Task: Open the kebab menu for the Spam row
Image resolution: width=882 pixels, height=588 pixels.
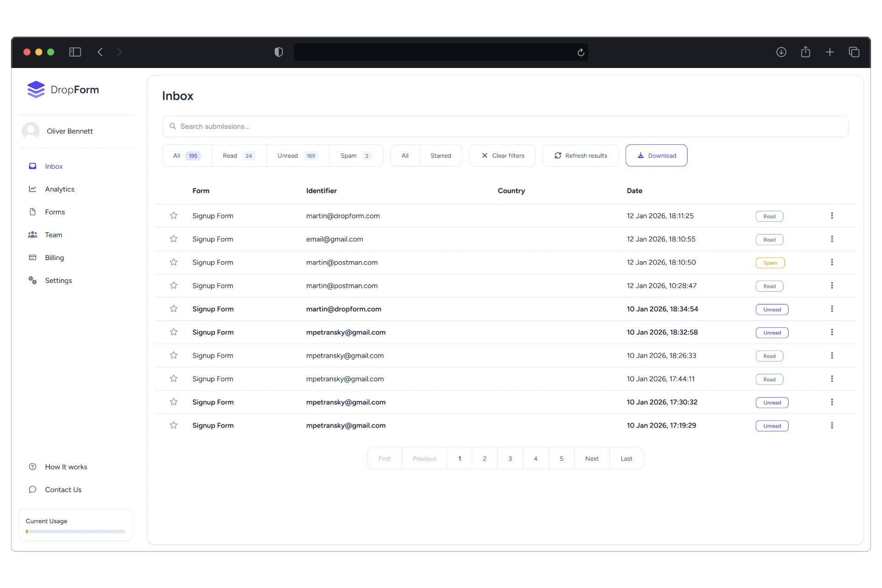Action: [x=832, y=262]
